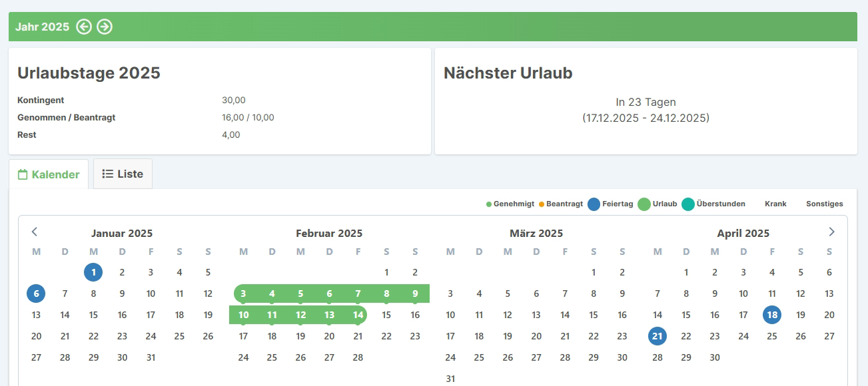
Task: Click the next-year circle arrow in the green header
Action: 105,27
